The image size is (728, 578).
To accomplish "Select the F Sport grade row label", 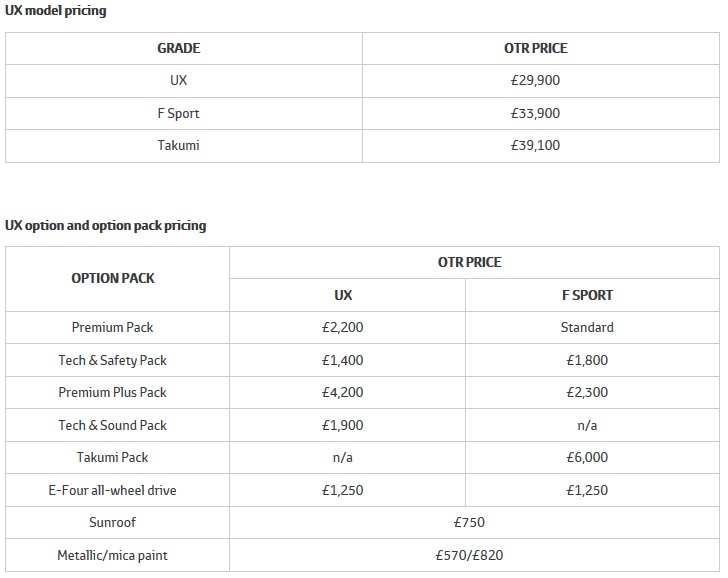I will [178, 113].
